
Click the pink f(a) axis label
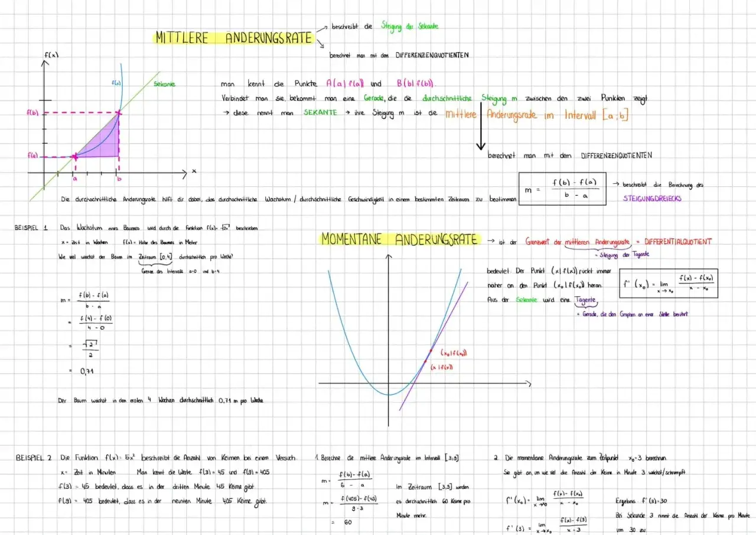click(32, 155)
